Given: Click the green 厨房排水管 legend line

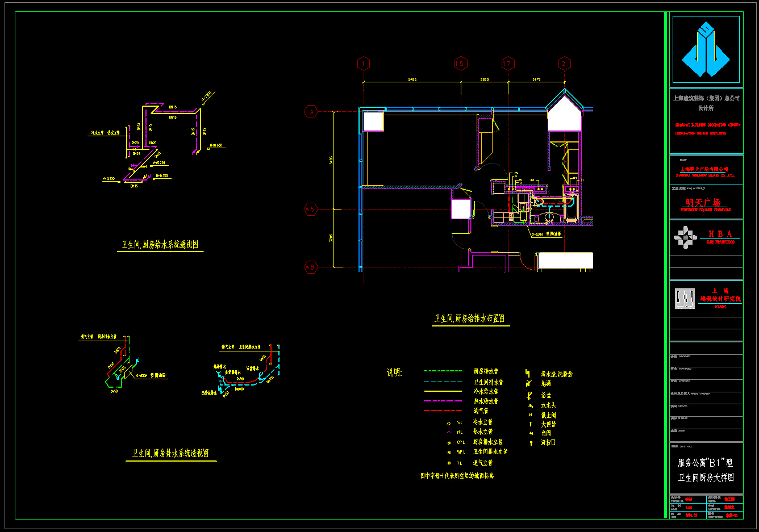Looking at the screenshot, I should pyautogui.click(x=443, y=371).
